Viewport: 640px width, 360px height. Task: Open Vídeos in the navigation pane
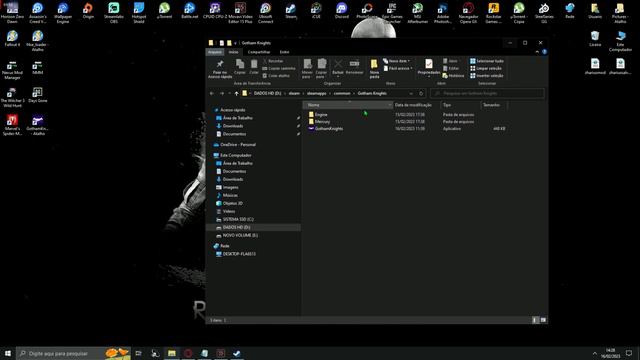(x=229, y=211)
